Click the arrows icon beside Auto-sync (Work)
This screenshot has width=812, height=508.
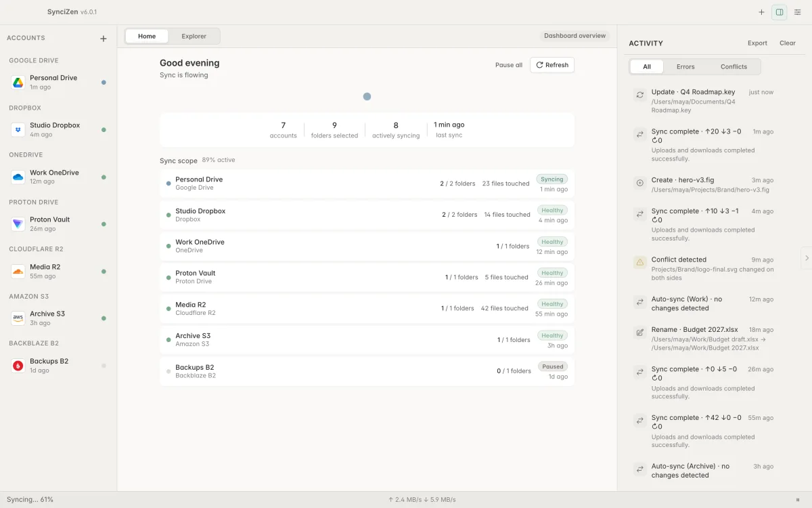(639, 301)
